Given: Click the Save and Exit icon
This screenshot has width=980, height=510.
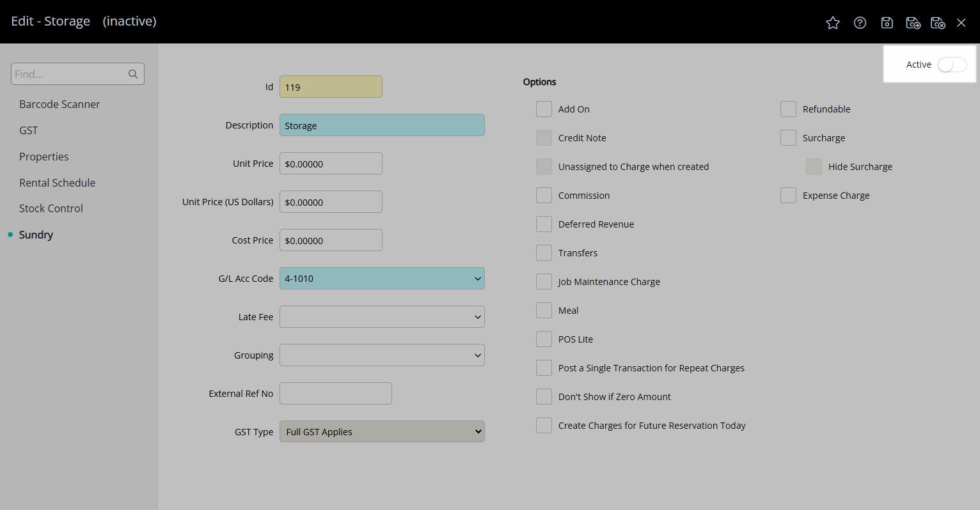Looking at the screenshot, I should point(938,23).
